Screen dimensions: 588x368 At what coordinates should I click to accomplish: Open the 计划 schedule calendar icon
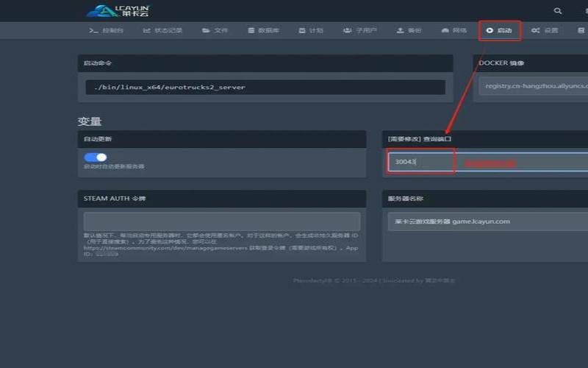(302, 30)
